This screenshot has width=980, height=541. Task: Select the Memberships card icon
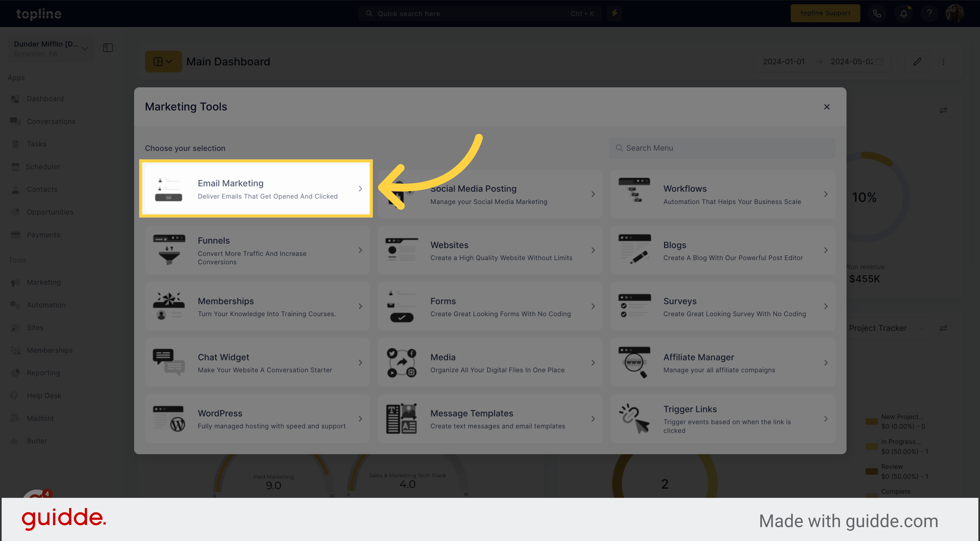click(169, 305)
